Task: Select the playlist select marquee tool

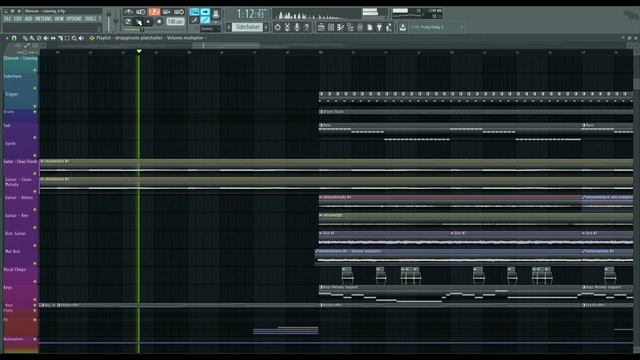Action: [67, 38]
